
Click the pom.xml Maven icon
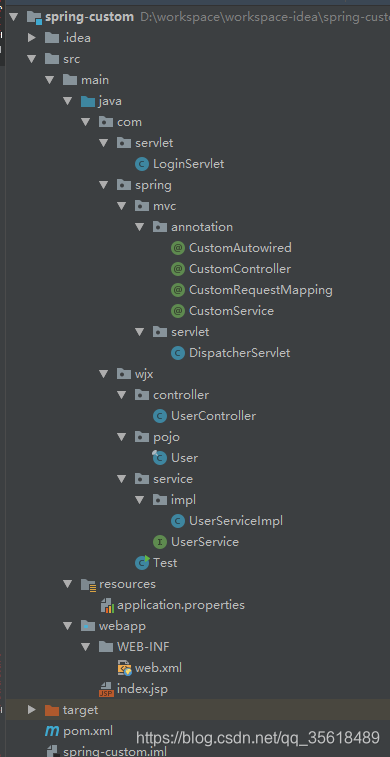pos(52,731)
